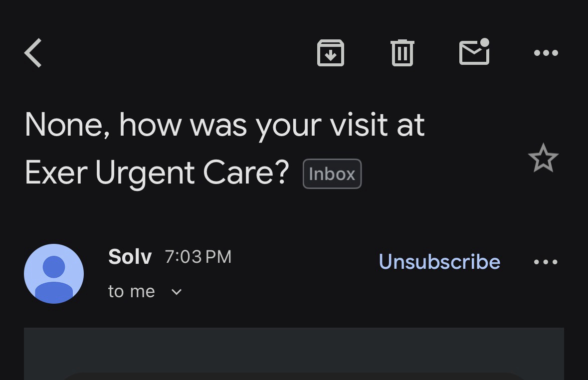This screenshot has width=588, height=380.
Task: Mark this email as unread
Action: pos(474,53)
